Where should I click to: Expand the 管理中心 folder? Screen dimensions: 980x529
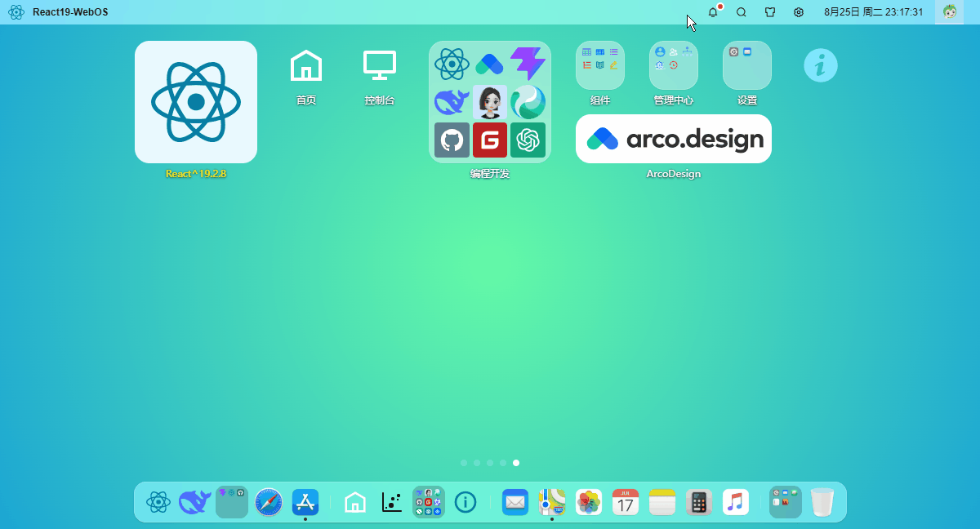click(674, 65)
